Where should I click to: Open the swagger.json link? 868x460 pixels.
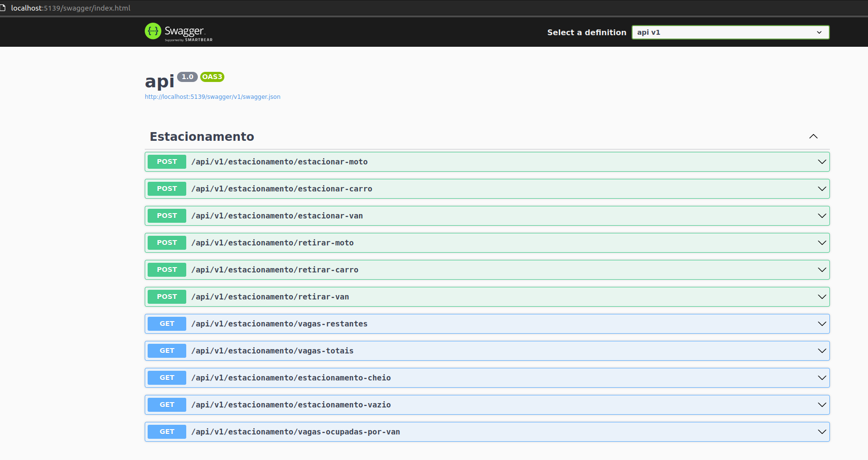click(213, 97)
